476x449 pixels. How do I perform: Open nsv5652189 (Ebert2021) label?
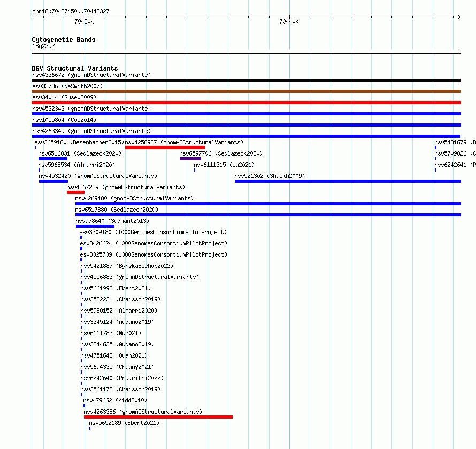click(x=124, y=423)
